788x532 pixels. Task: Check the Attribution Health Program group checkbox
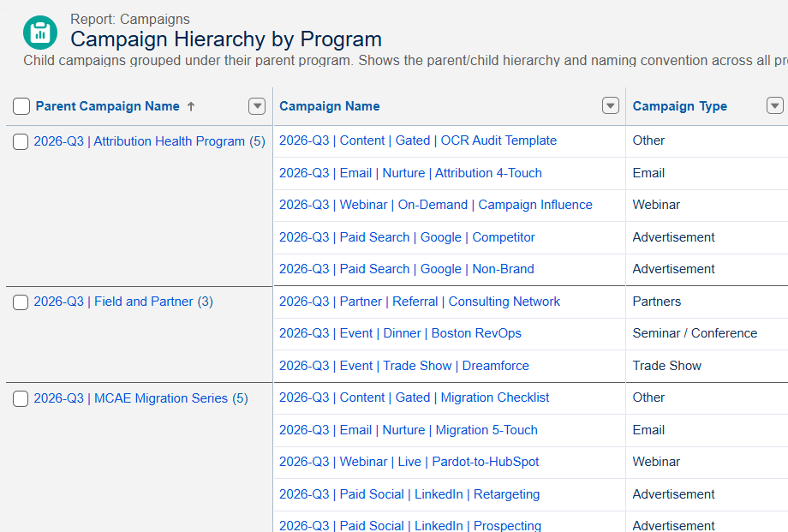21,142
